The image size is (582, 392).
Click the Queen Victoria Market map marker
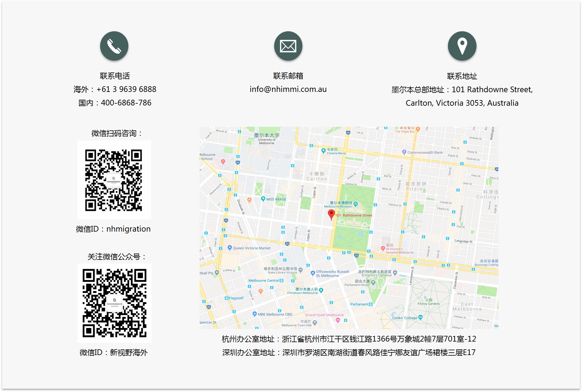click(230, 248)
